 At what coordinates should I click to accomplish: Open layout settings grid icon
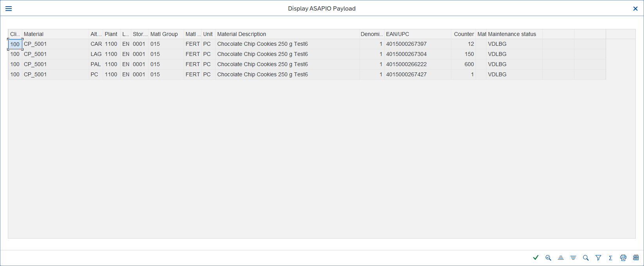pos(636,257)
